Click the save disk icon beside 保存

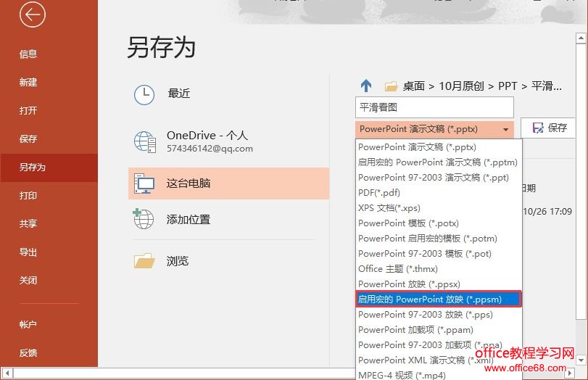click(538, 128)
